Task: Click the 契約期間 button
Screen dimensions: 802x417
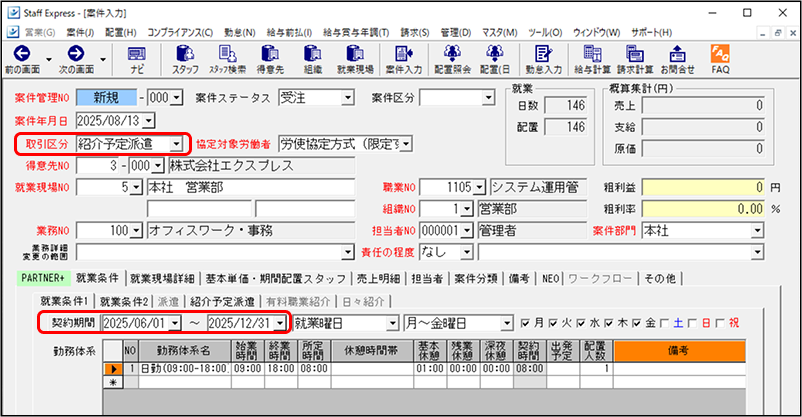Action: pos(73,323)
